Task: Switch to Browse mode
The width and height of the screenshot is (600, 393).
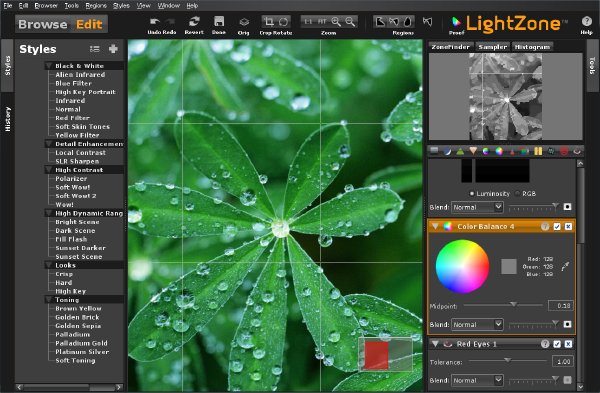Action: pyautogui.click(x=43, y=24)
